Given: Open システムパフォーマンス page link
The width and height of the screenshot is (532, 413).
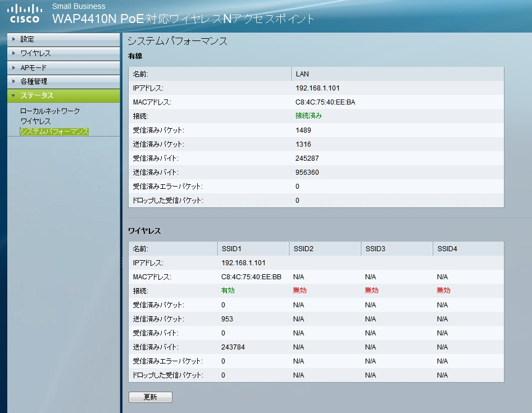Looking at the screenshot, I should coord(54,131).
